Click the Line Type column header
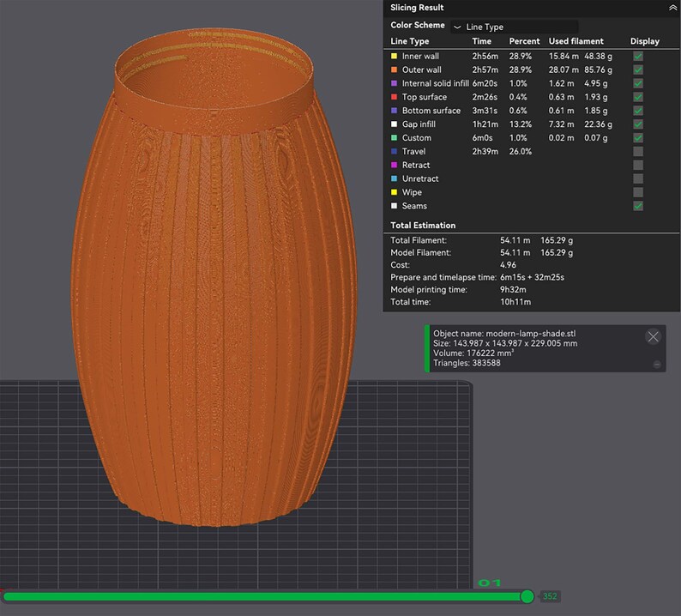 [410, 41]
